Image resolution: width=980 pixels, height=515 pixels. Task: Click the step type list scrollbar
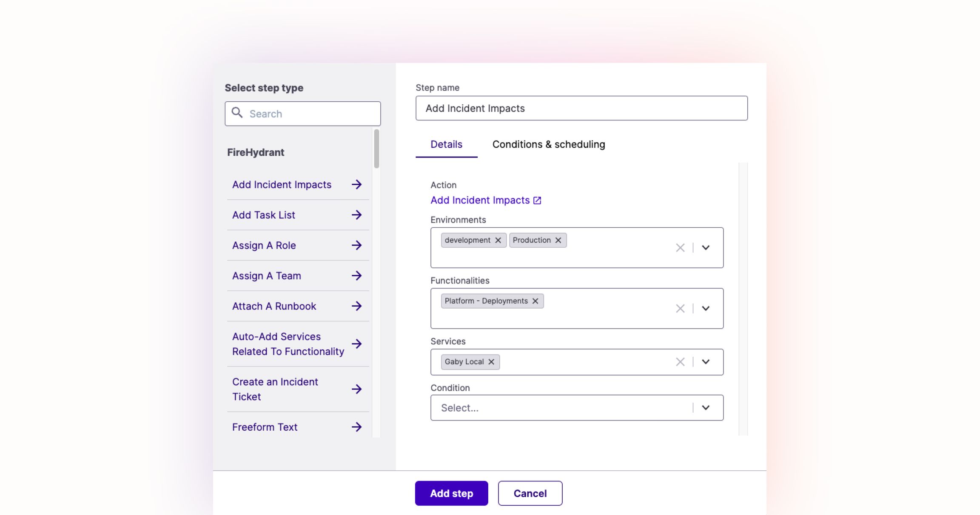(376, 149)
